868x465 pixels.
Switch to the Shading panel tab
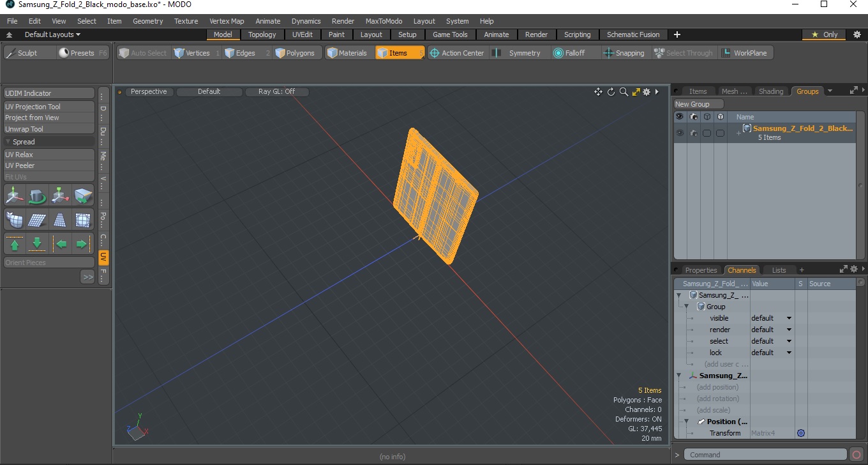pos(770,91)
